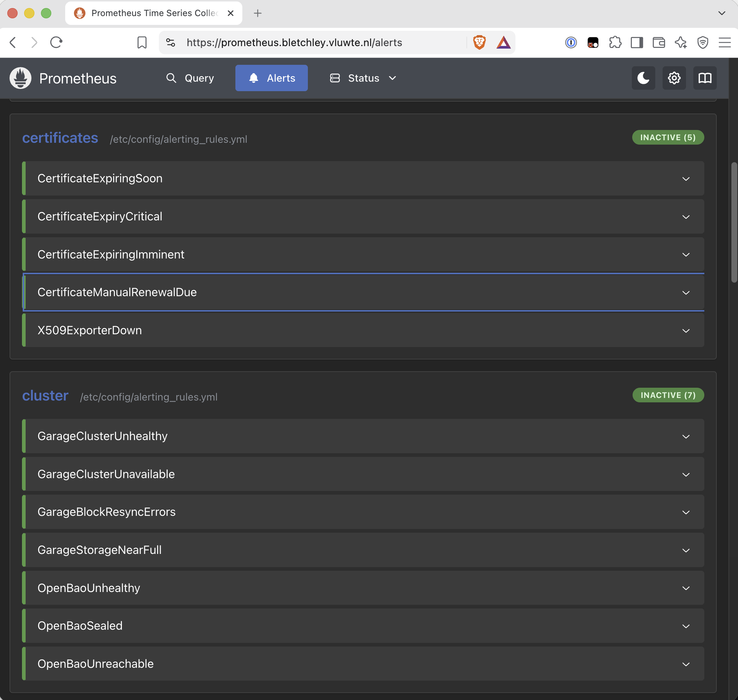This screenshot has height=700, width=738.
Task: Open the Leo AI sparkle icon
Action: (x=681, y=42)
